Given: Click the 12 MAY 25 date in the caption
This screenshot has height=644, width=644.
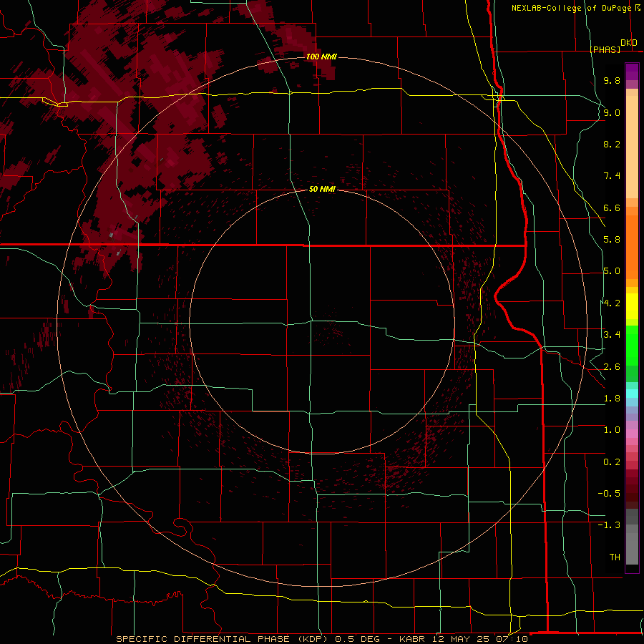Looking at the screenshot, I should (x=460, y=639).
